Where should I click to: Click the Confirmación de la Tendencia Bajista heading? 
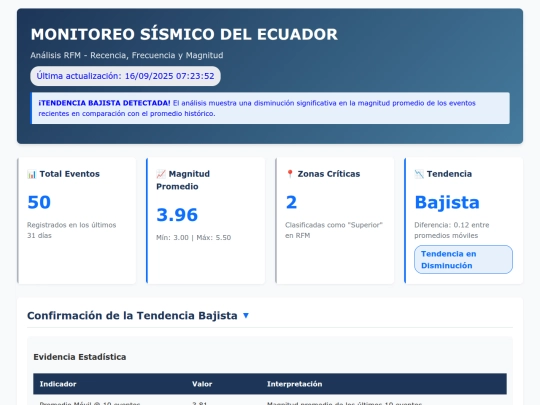click(x=132, y=316)
